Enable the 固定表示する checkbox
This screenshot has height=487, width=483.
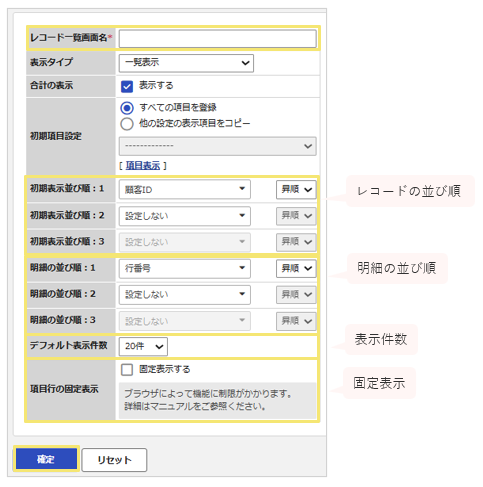tap(127, 370)
